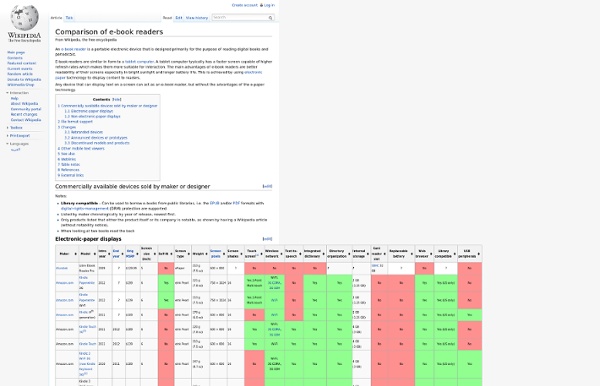Follow the PDF link in notes
Image resolution: width=600 pixels, height=386 pixels.
(236, 203)
